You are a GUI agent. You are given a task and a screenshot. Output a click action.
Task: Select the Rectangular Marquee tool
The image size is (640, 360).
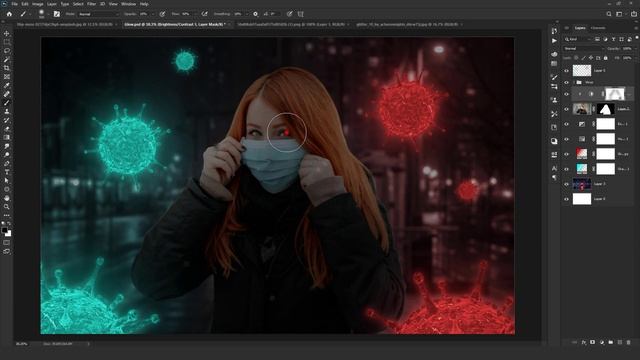(x=7, y=42)
